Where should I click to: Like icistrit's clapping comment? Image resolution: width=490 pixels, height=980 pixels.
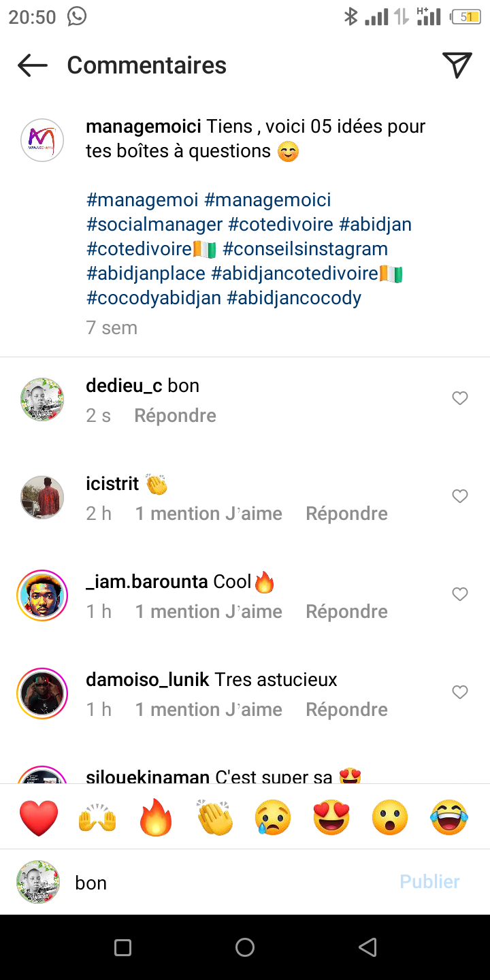[460, 496]
